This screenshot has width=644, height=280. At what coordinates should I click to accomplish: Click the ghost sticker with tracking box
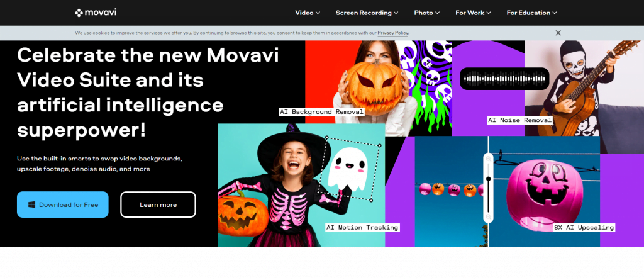(x=350, y=169)
